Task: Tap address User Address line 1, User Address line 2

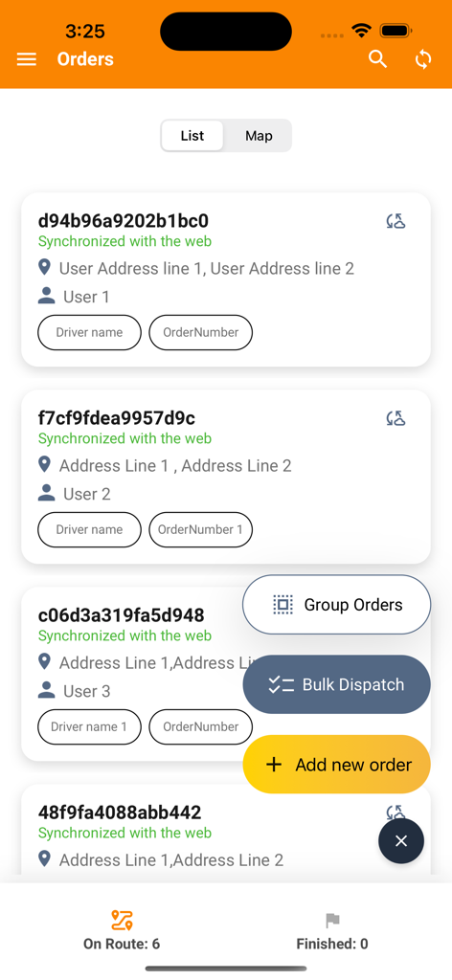Action: tap(206, 269)
